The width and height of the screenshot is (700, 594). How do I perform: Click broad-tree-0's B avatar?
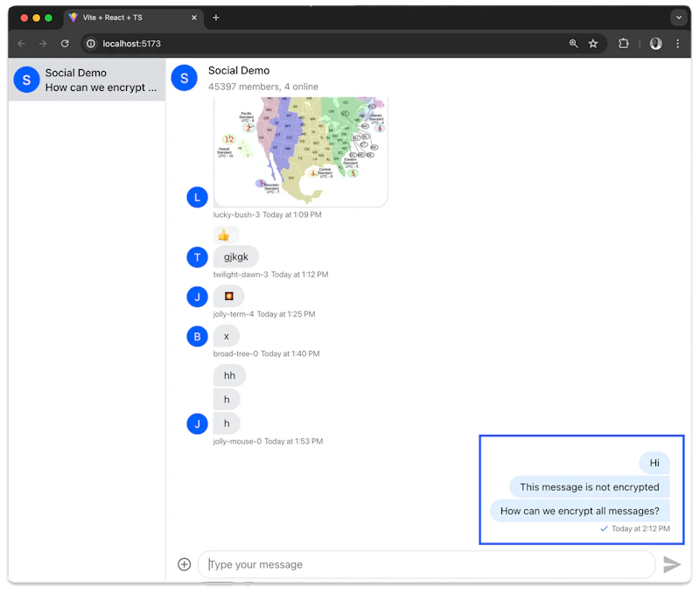click(x=198, y=337)
